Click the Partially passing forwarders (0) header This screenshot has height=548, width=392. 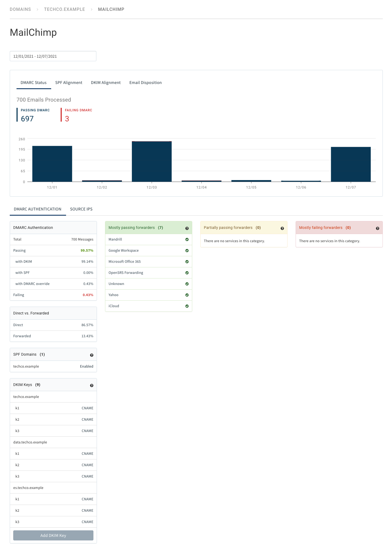pos(244,228)
